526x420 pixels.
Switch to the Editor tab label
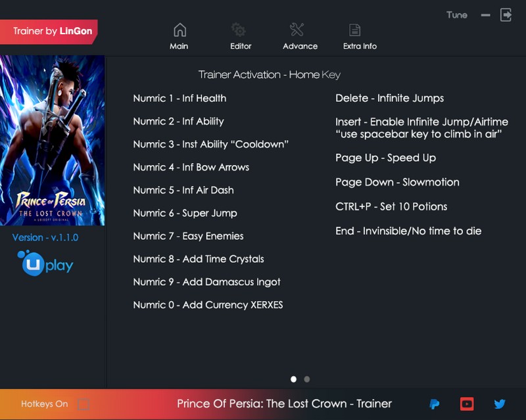point(241,46)
